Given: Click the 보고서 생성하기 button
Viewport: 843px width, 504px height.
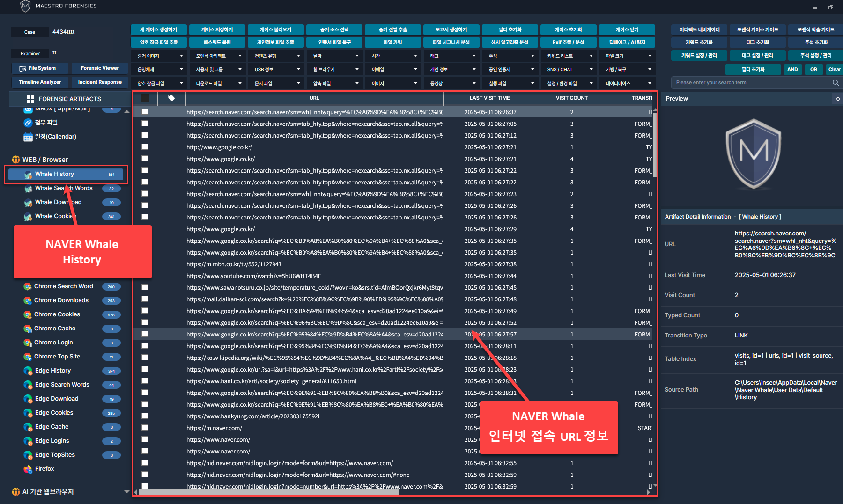Looking at the screenshot, I should tap(451, 29).
